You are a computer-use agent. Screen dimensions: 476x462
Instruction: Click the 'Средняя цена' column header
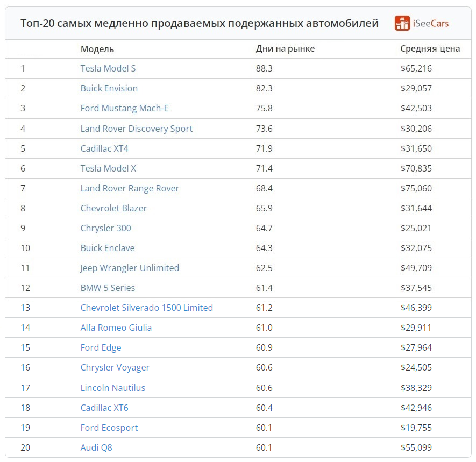coord(430,49)
